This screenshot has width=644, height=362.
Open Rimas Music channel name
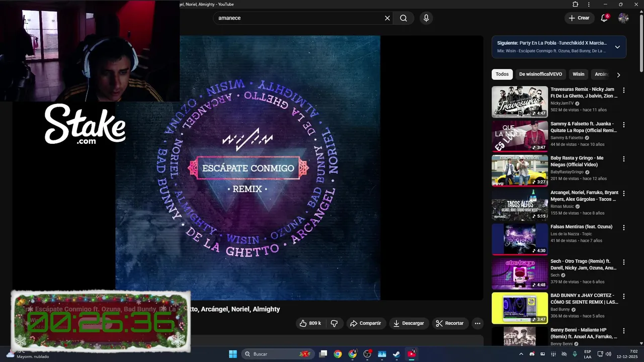pos(562,206)
